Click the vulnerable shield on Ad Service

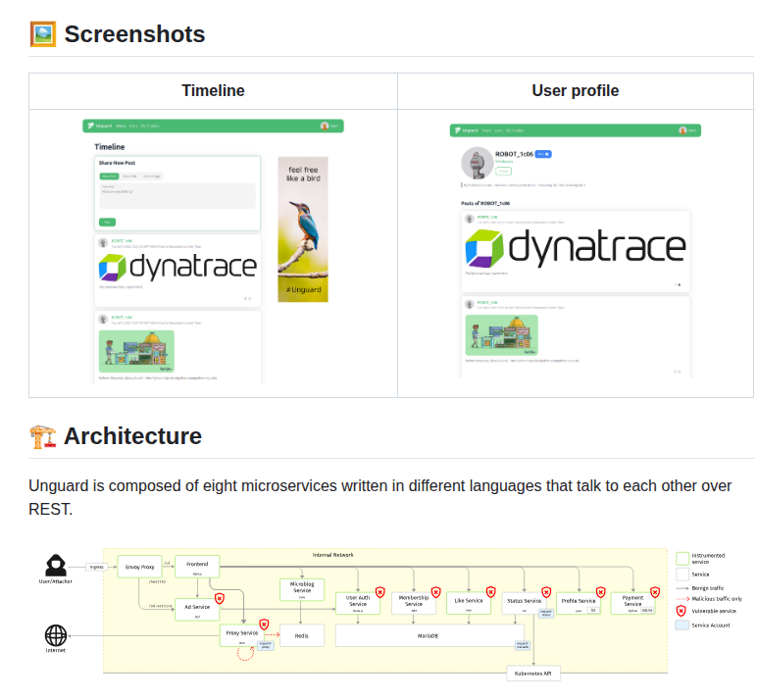click(220, 598)
